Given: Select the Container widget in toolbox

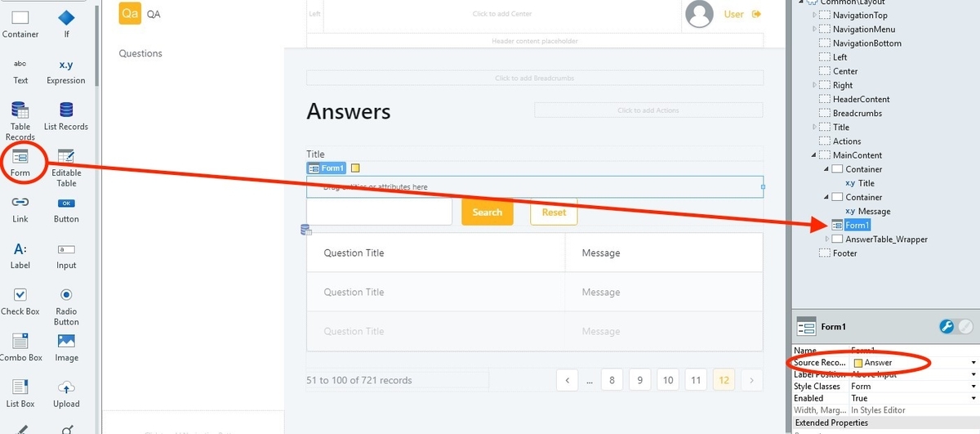Looking at the screenshot, I should [x=20, y=24].
